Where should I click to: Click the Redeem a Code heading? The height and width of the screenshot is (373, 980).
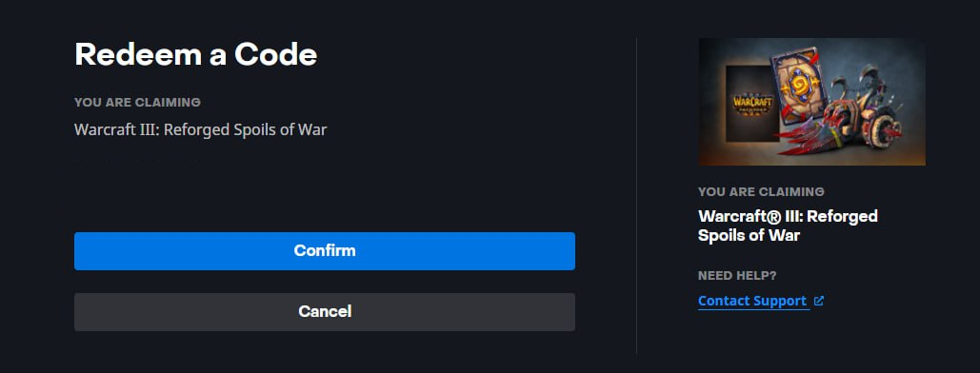195,54
